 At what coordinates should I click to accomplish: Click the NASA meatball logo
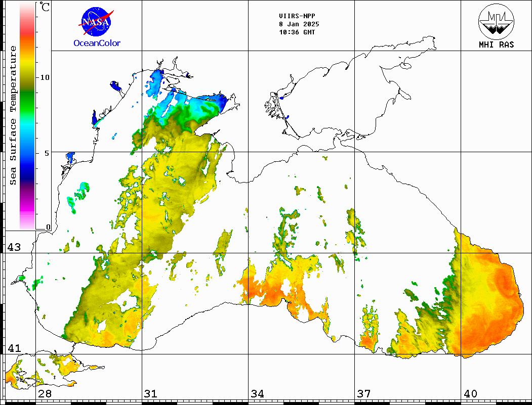pos(97,22)
